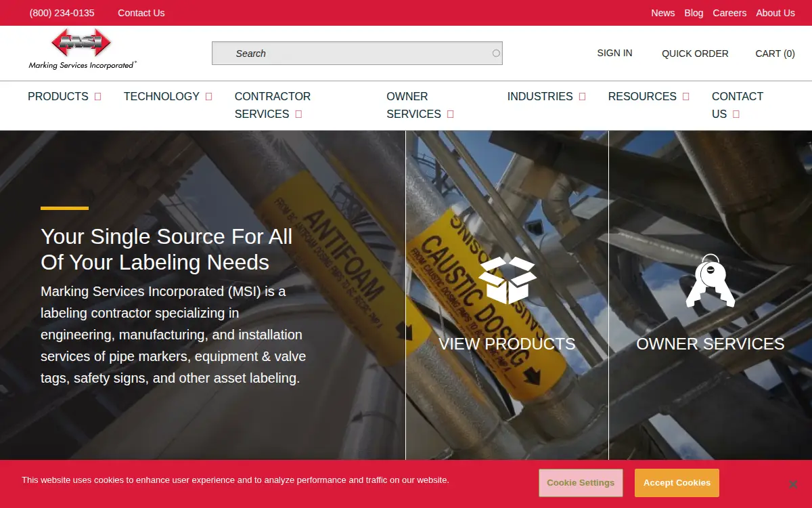812x508 pixels.
Task: Open the Contractor Services menu item
Action: [273, 105]
